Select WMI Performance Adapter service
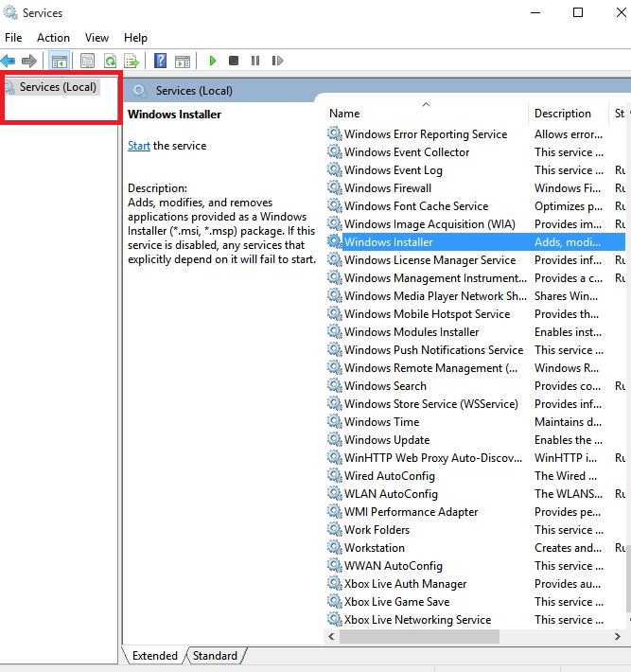Screen dimensions: 631x672 coord(476,512)
